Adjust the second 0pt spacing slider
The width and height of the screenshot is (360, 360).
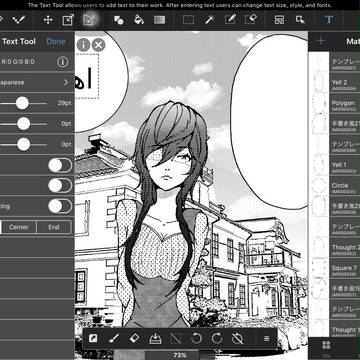coord(24,144)
